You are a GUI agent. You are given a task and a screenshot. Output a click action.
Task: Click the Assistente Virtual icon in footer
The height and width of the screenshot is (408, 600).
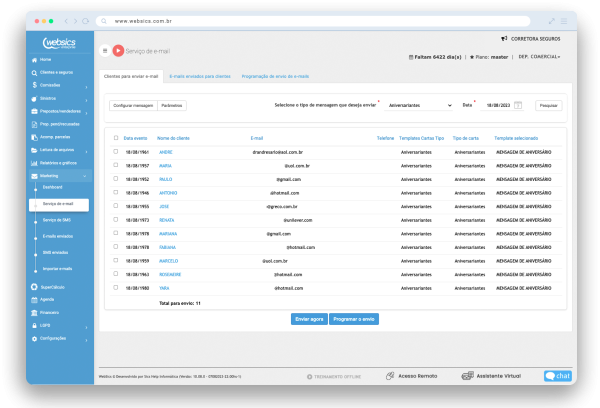tap(467, 376)
